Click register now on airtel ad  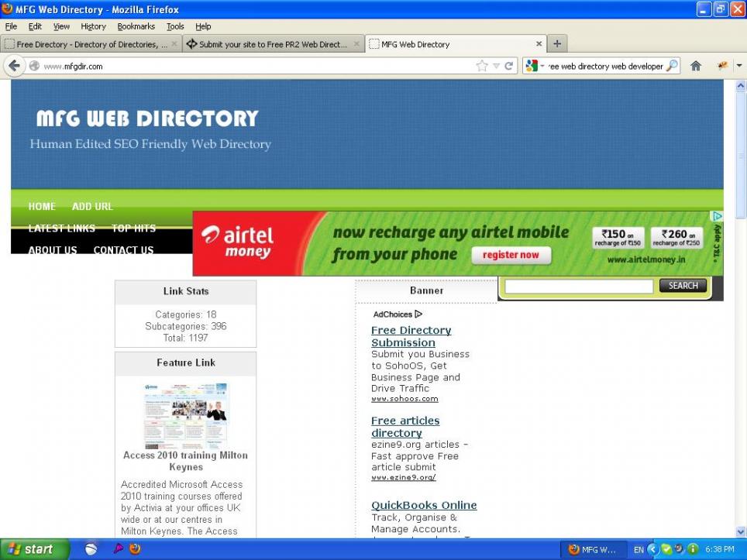tap(511, 255)
